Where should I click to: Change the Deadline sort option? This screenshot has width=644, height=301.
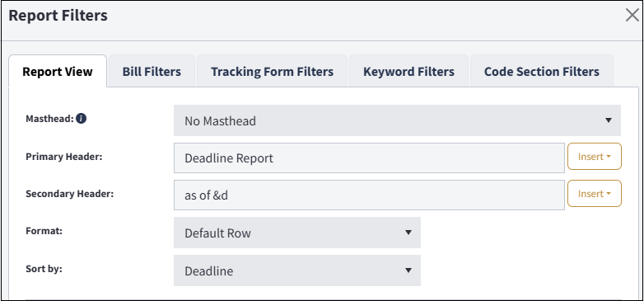pos(297,270)
